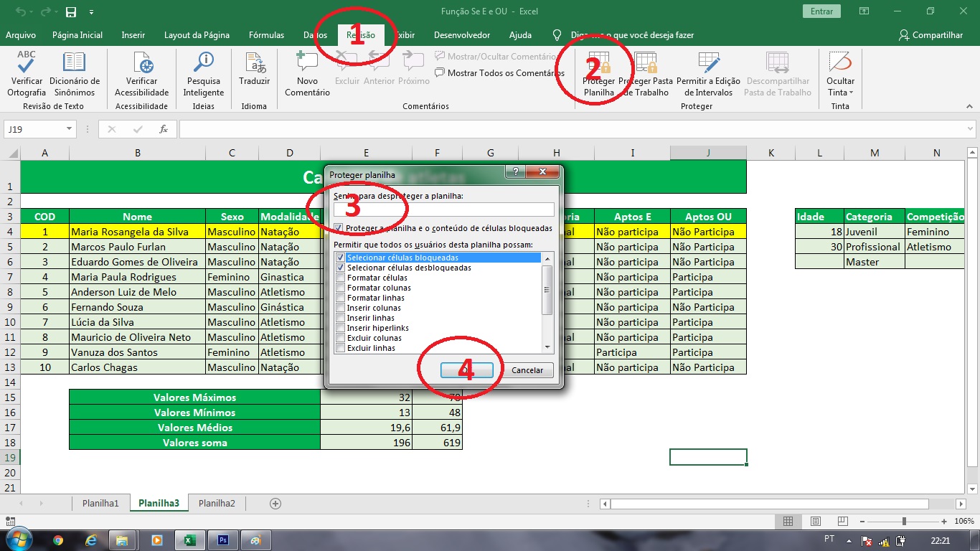
Task: Click the Cancelar button in dialog
Action: click(527, 370)
